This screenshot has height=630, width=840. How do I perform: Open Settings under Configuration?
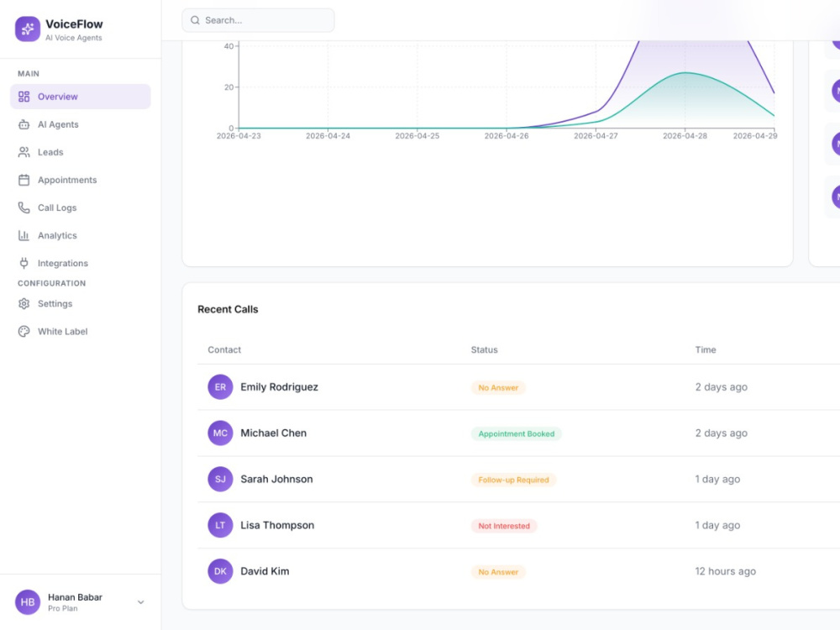81,304
